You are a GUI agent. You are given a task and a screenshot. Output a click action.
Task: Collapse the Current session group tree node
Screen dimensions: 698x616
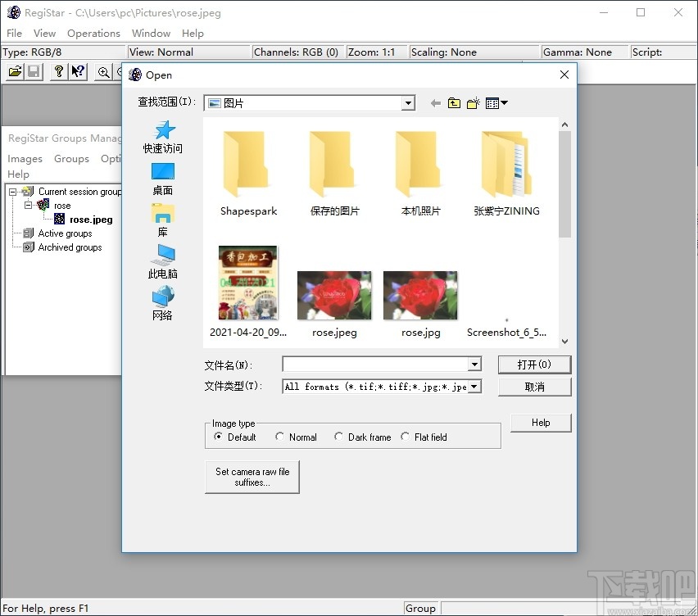pos(13,192)
